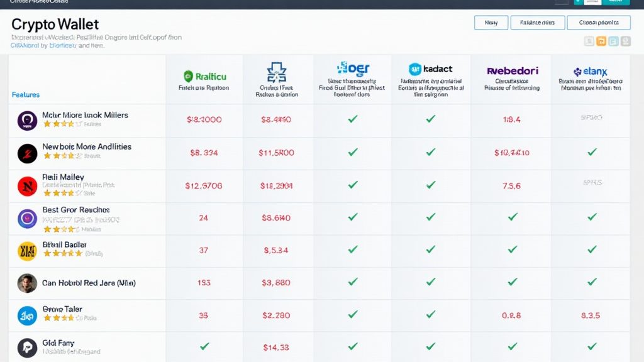Click the 8.3.5 value in Grovo Taler row
644x362 pixels.
(x=591, y=315)
